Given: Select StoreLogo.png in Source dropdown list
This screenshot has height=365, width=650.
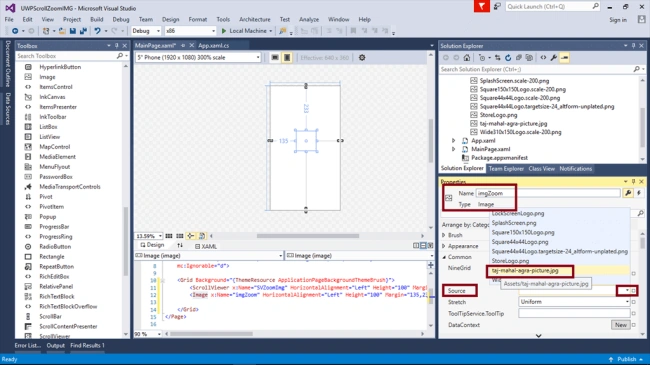Looking at the screenshot, I should pos(510,261).
